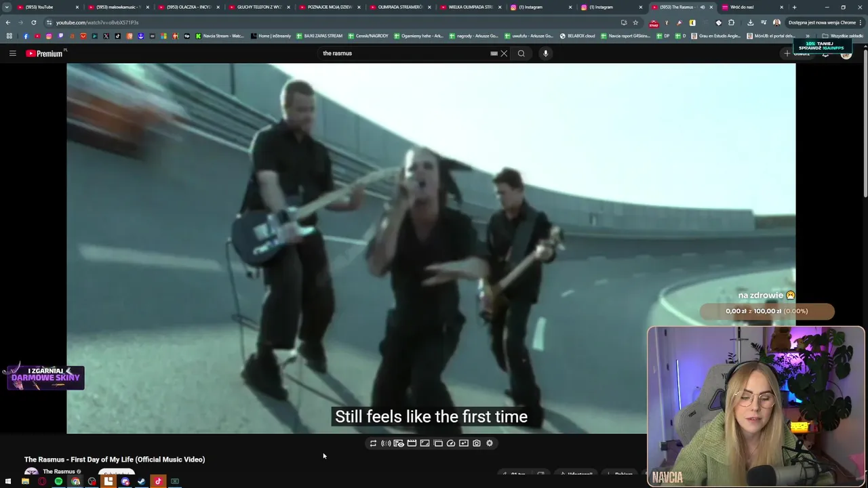Viewport: 868px width, 488px height.
Task: Click the audio boost icon under the video
Action: [x=386, y=443]
